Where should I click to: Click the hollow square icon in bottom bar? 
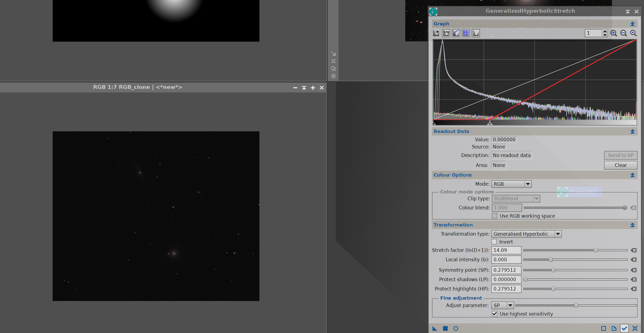603,329
